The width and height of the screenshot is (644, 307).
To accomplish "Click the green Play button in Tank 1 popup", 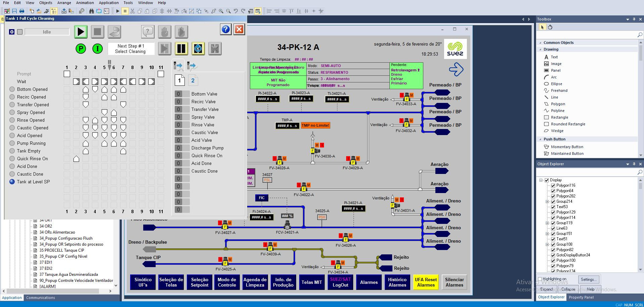I will [81, 32].
